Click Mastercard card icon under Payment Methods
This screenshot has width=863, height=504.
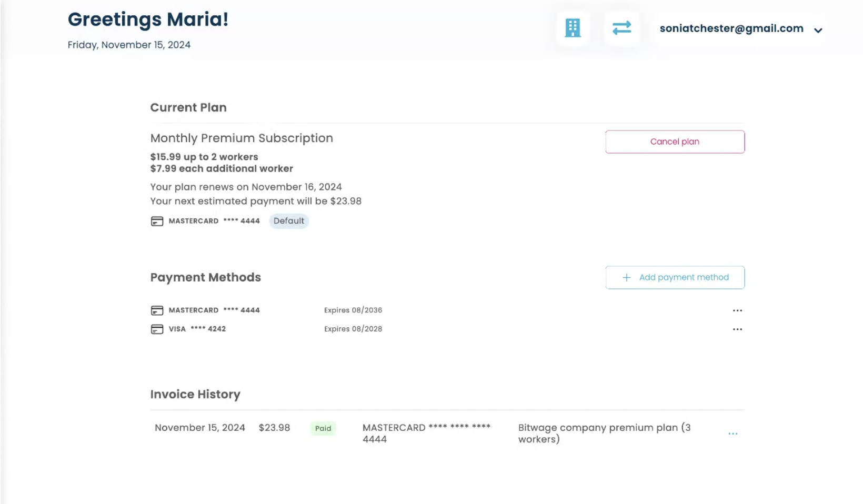coord(157,310)
